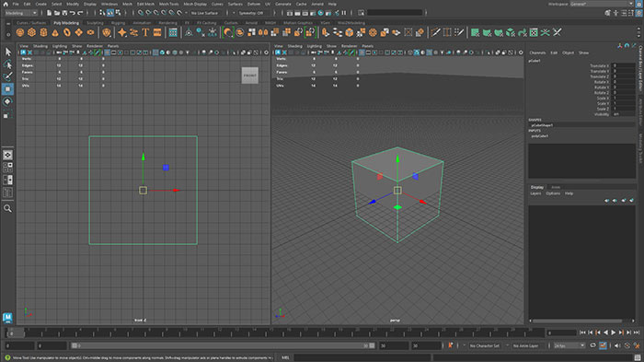This screenshot has width=644, height=362.
Task: Expand the pCubeShape1 shape entry
Action: [542, 125]
